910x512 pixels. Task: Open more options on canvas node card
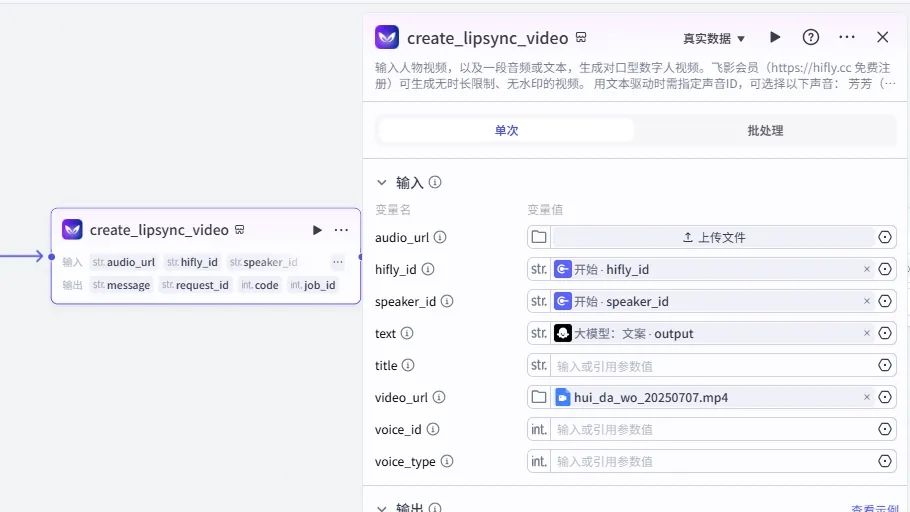point(341,230)
